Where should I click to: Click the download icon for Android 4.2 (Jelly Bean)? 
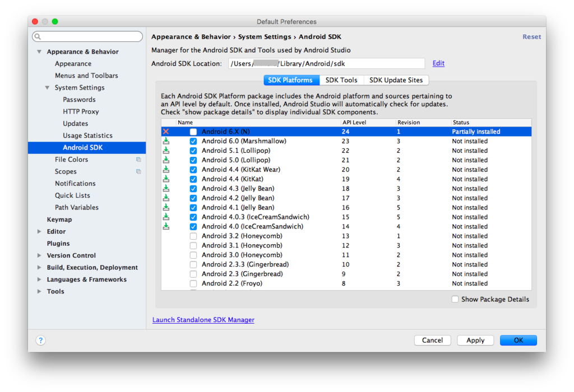166,198
